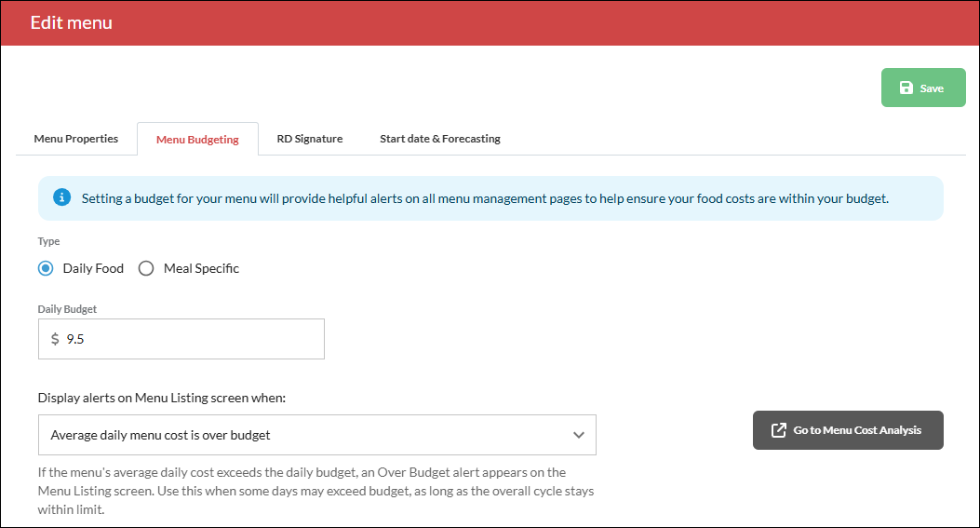Click the help text below the alerts dropdown
980x528 pixels.
(315, 491)
